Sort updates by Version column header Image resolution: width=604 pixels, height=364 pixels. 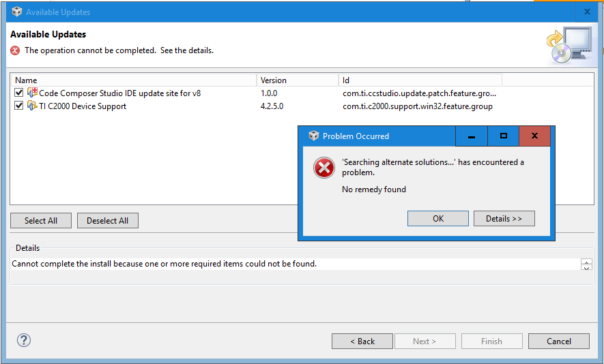pos(297,80)
